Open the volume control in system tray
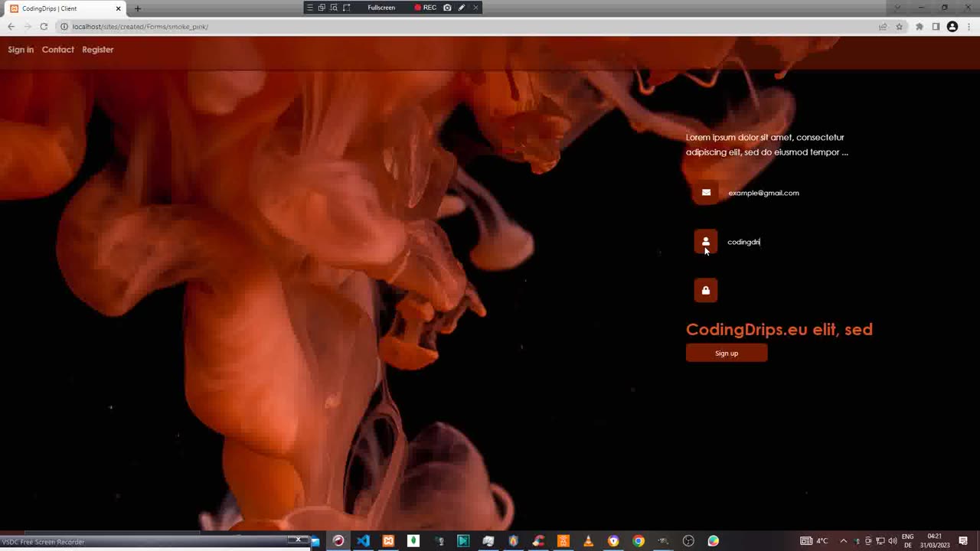Image resolution: width=980 pixels, height=551 pixels. pos(893,541)
